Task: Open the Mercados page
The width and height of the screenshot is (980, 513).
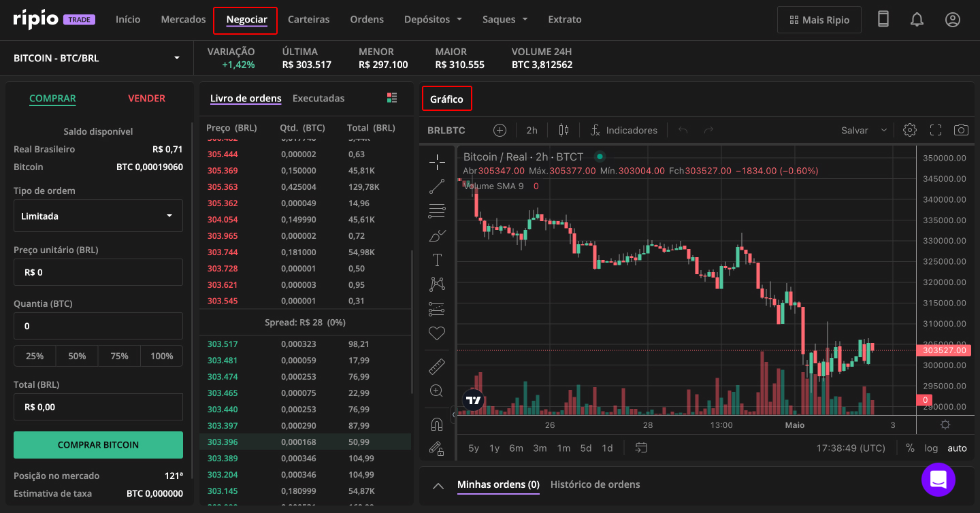Action: (183, 20)
